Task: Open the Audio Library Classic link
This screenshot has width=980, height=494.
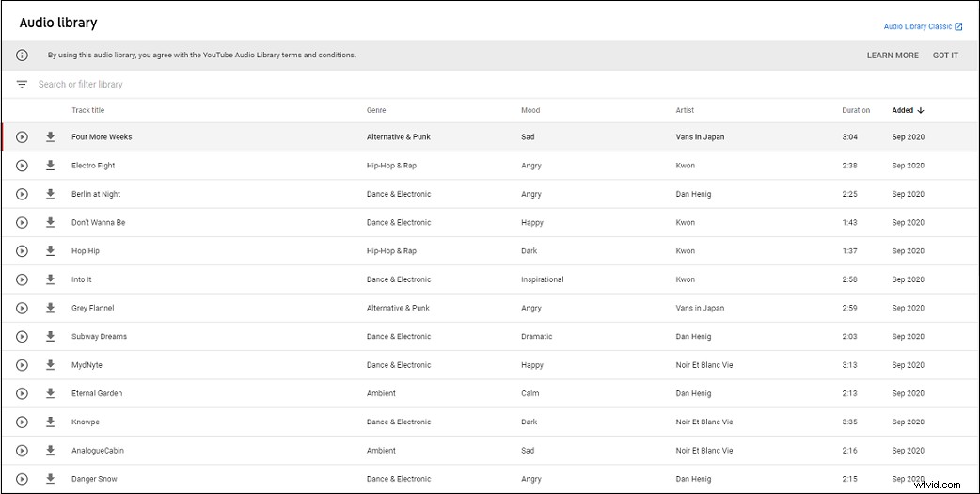Action: pyautogui.click(x=923, y=26)
